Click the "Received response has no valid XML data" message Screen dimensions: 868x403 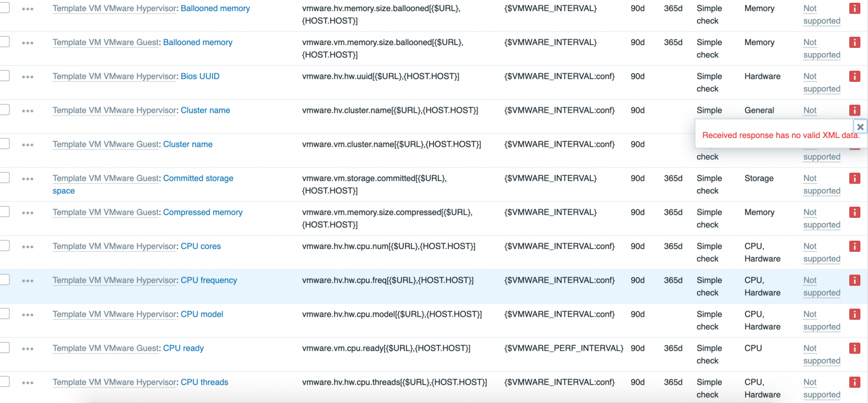click(781, 135)
